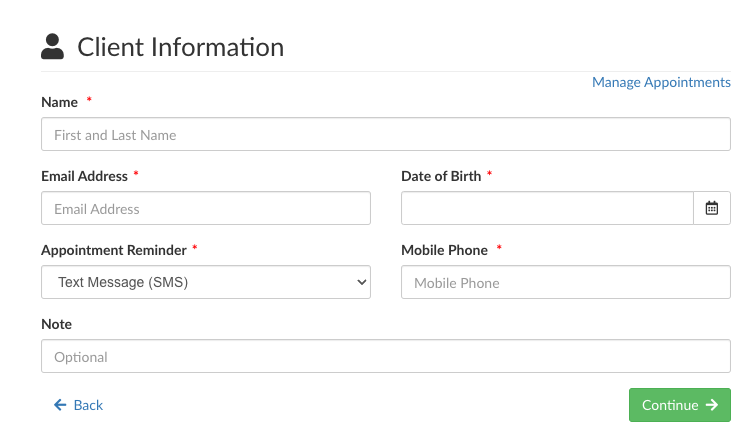Open the Date of Birth calendar picker
This screenshot has height=442, width=750.
click(x=712, y=208)
